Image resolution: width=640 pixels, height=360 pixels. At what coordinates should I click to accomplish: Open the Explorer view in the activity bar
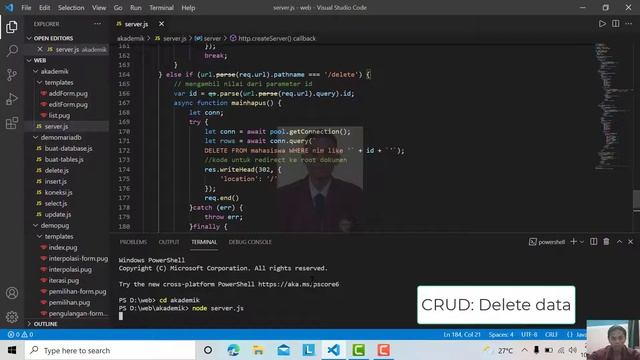(12, 27)
